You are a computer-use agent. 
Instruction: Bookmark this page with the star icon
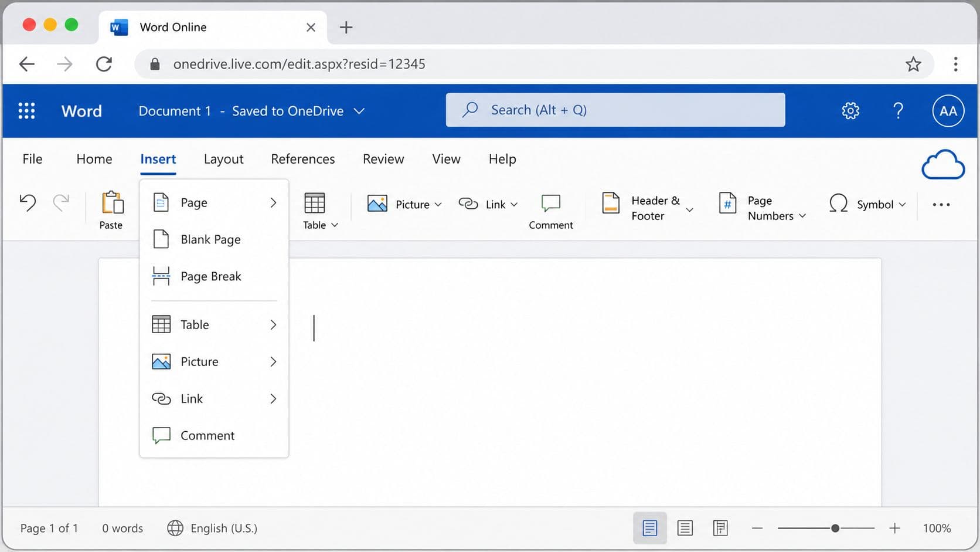pos(913,64)
